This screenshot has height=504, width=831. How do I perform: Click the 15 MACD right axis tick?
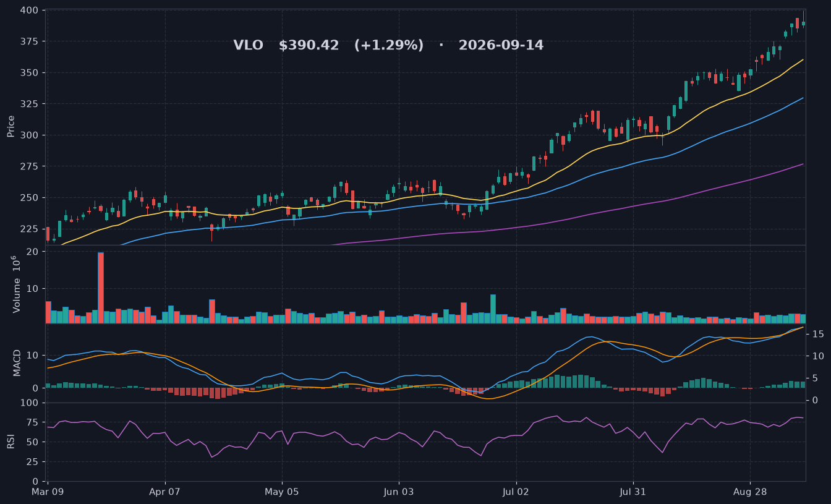click(817, 334)
